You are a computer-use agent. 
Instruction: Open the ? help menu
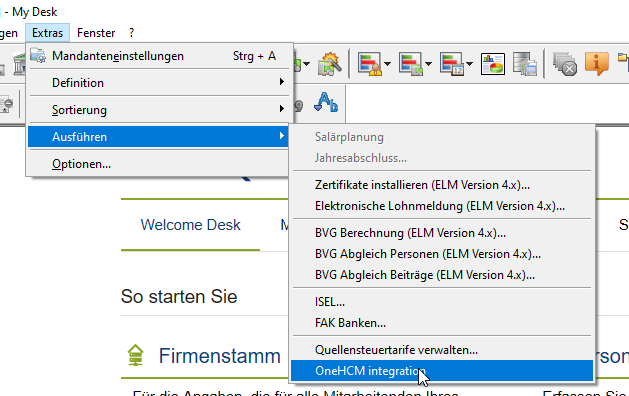pos(132,32)
